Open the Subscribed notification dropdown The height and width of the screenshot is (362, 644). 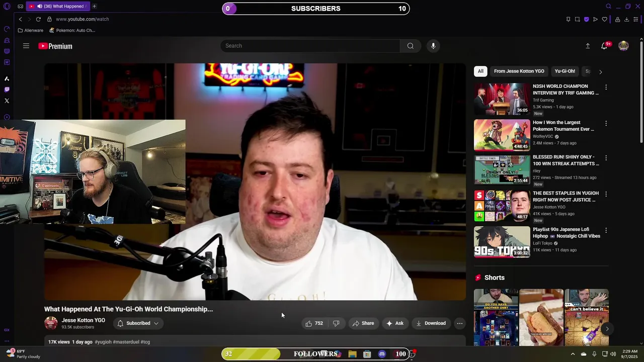pos(138,323)
